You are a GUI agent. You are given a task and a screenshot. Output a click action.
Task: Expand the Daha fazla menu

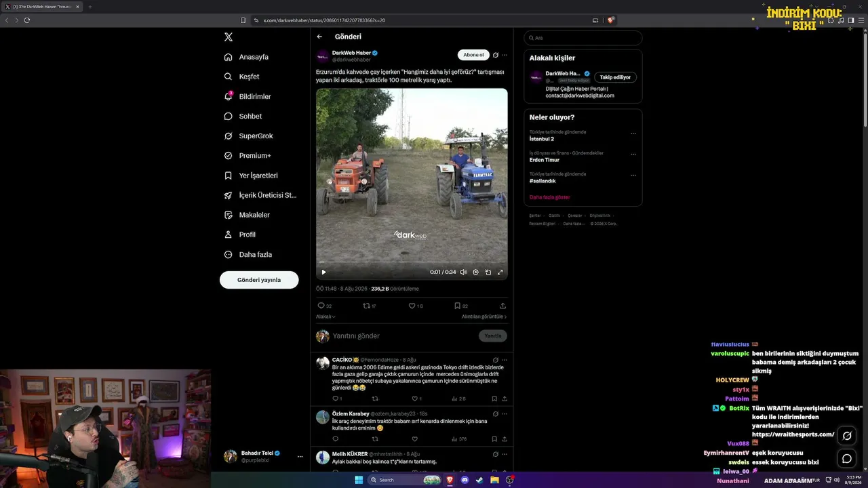tap(248, 254)
